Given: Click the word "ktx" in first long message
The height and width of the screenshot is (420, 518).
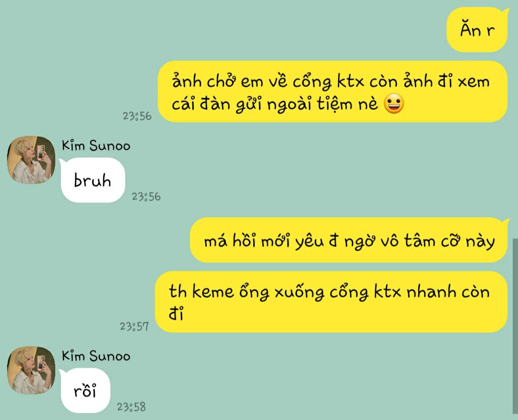Looking at the screenshot, I should (351, 81).
